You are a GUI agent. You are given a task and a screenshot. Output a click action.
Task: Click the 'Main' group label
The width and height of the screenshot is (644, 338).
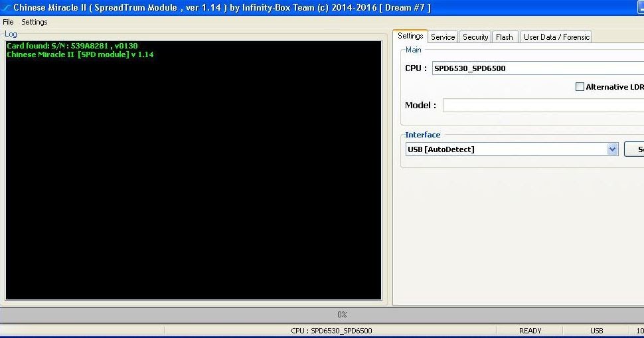(x=413, y=50)
